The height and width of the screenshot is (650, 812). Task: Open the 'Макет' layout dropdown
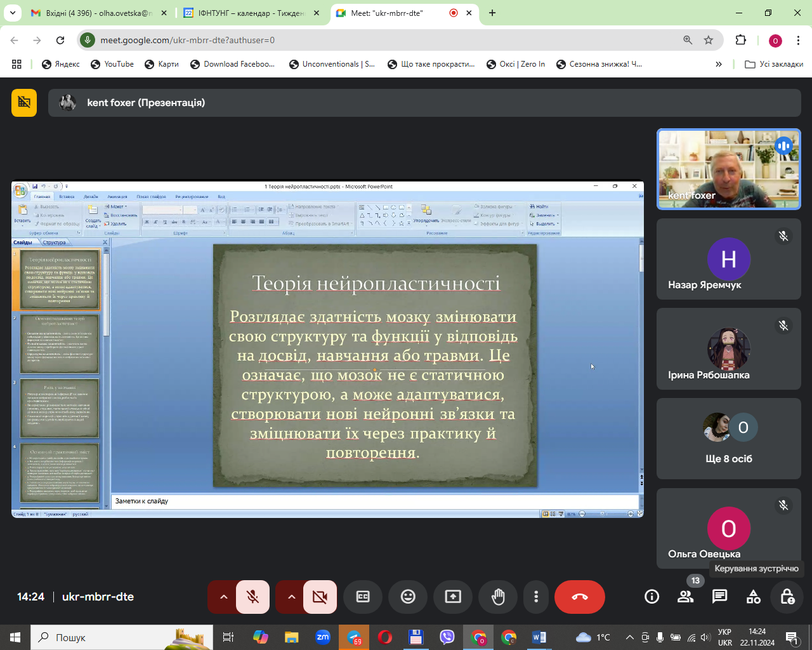[116, 206]
